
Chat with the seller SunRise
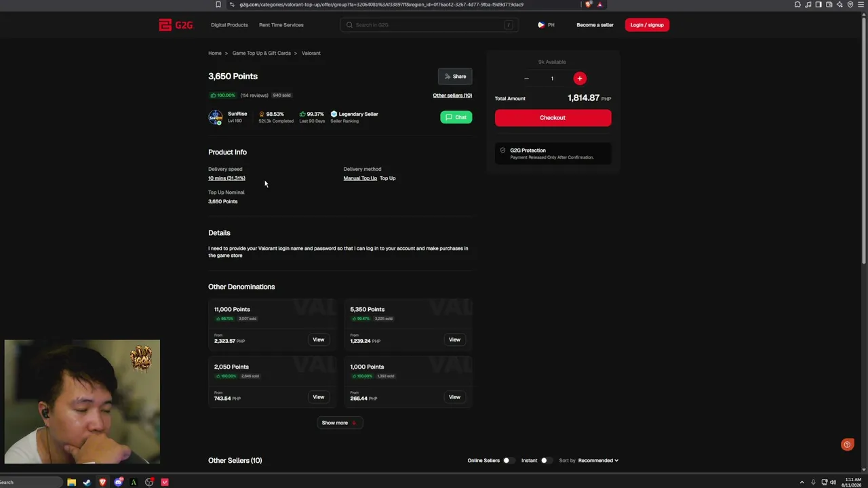[456, 117]
